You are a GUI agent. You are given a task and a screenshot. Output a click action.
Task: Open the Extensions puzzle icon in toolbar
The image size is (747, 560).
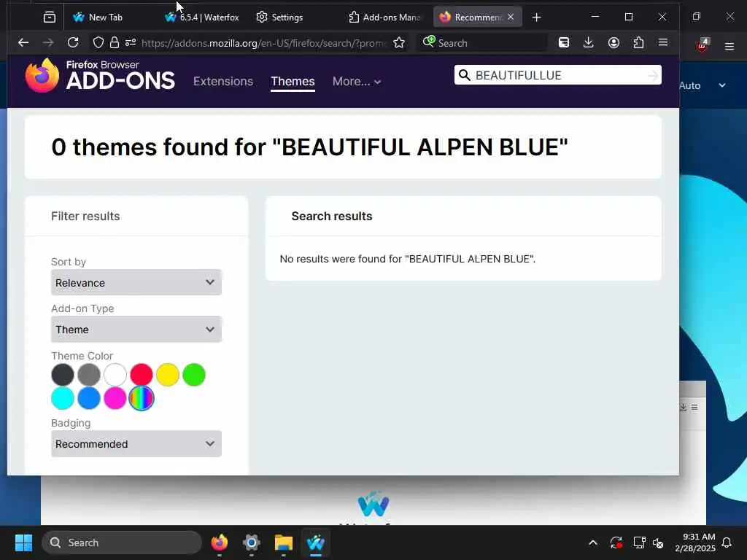coord(638,43)
